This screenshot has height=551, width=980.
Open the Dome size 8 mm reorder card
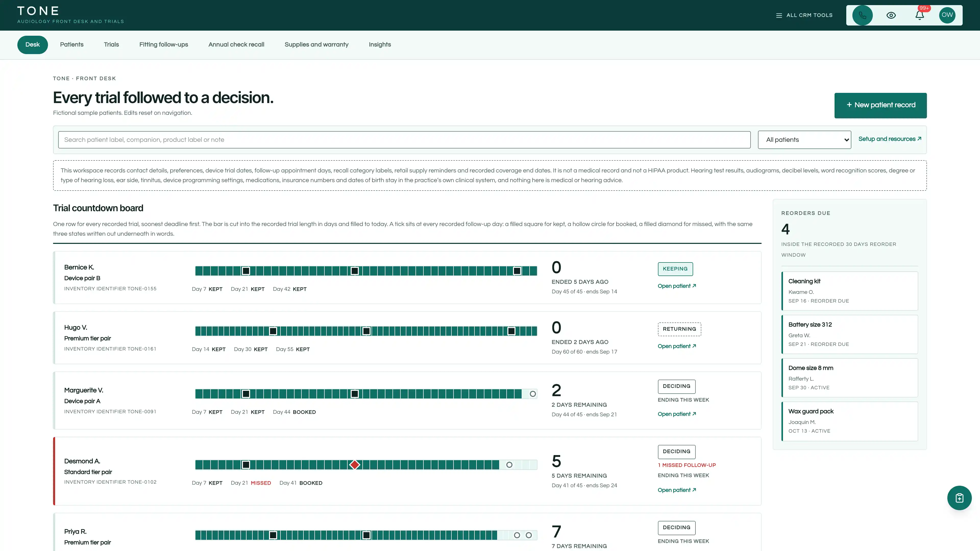point(850,378)
